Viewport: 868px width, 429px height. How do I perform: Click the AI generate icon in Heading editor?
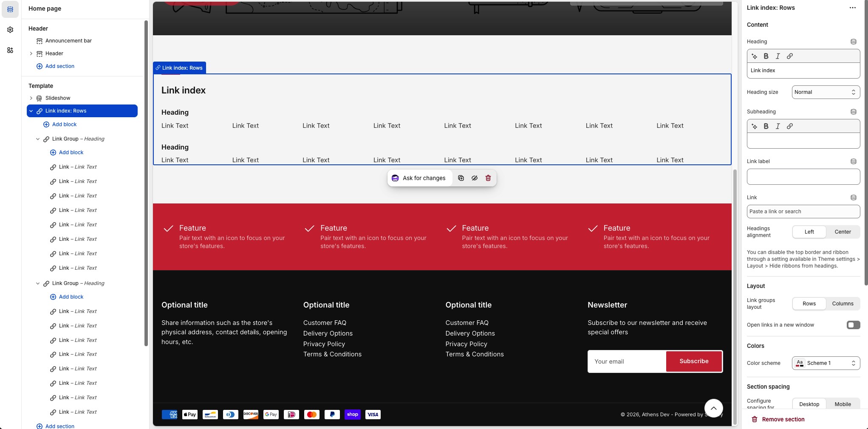tap(754, 56)
